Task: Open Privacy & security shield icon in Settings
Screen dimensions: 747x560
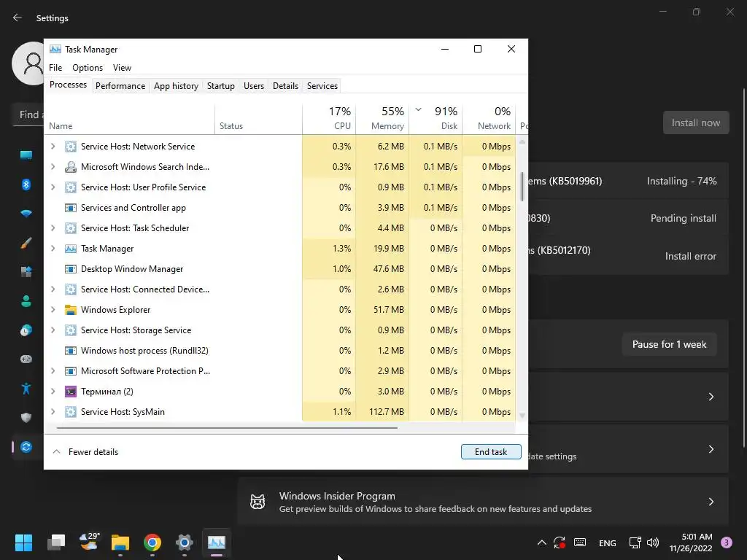Action: click(x=26, y=418)
